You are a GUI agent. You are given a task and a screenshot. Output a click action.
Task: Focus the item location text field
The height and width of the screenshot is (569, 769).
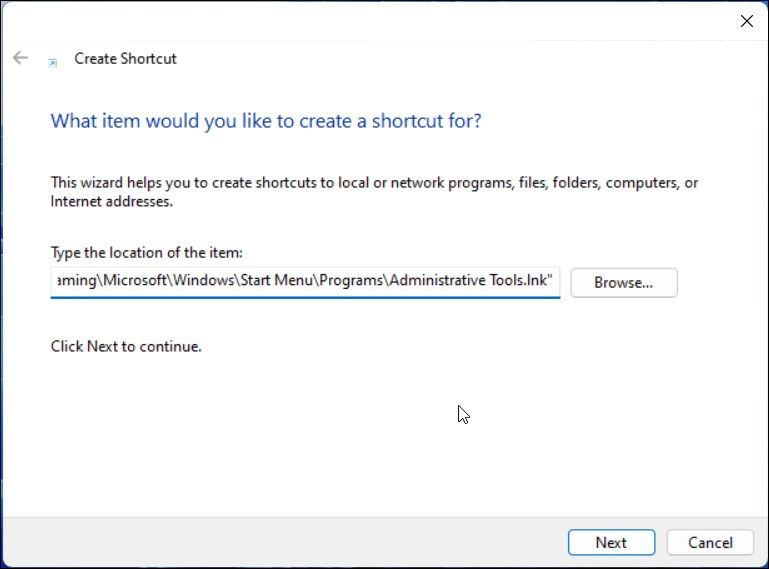305,282
